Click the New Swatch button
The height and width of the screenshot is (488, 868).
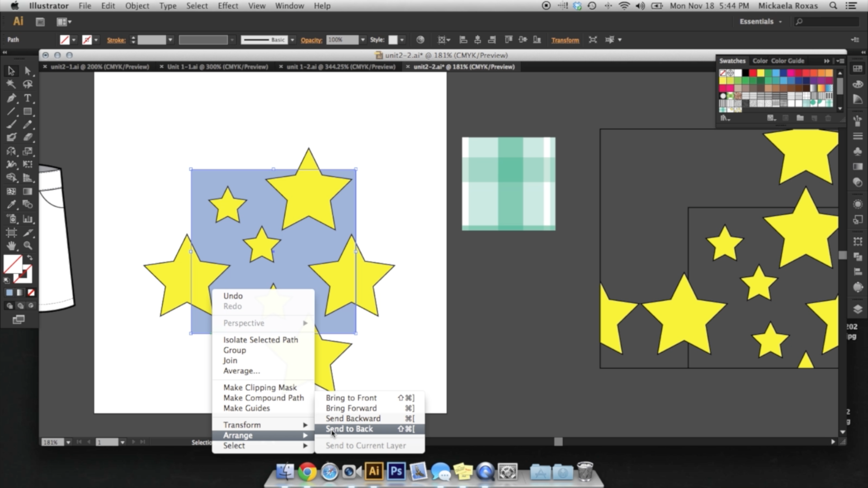tap(814, 118)
